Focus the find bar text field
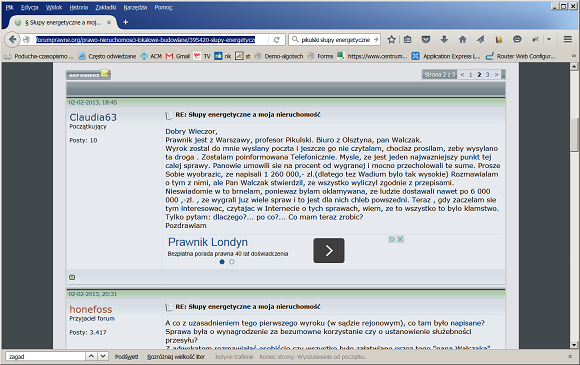Screen dimensions: 580x365 pos(45,356)
